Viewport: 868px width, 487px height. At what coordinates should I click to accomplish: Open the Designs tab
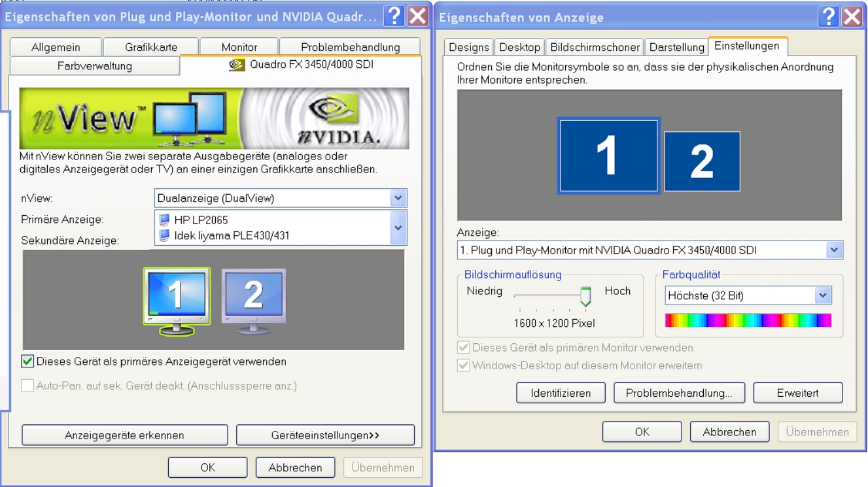click(468, 47)
